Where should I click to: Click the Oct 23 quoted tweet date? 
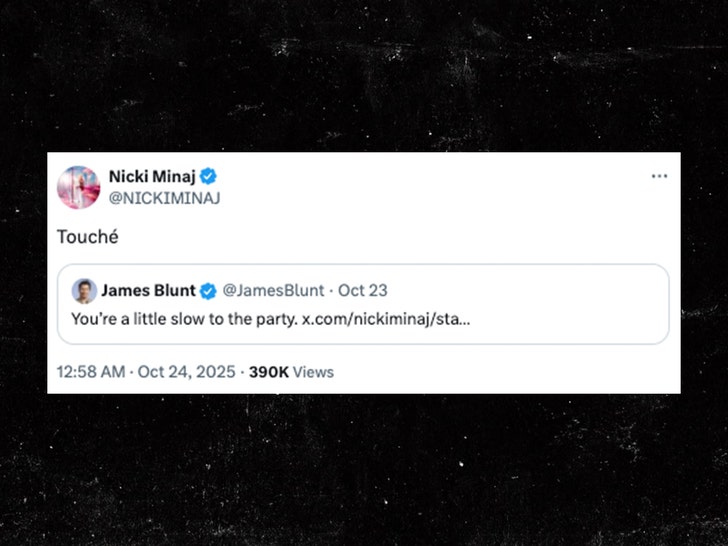pyautogui.click(x=363, y=291)
